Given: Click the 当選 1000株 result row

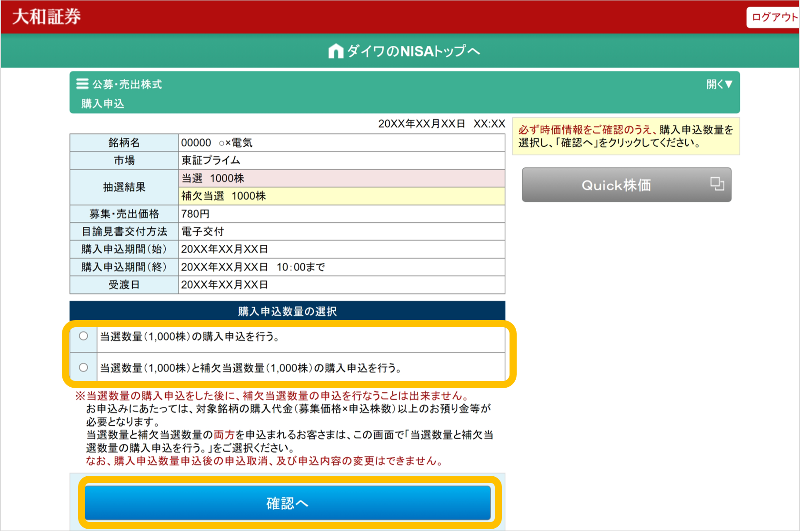Looking at the screenshot, I should 341,178.
